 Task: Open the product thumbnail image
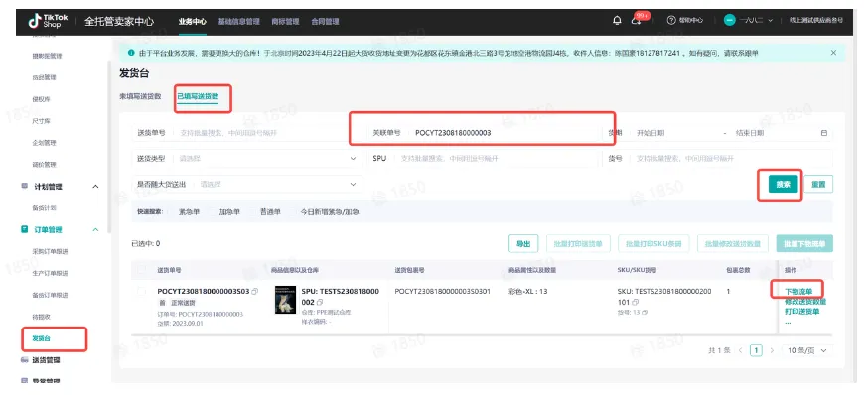[285, 300]
